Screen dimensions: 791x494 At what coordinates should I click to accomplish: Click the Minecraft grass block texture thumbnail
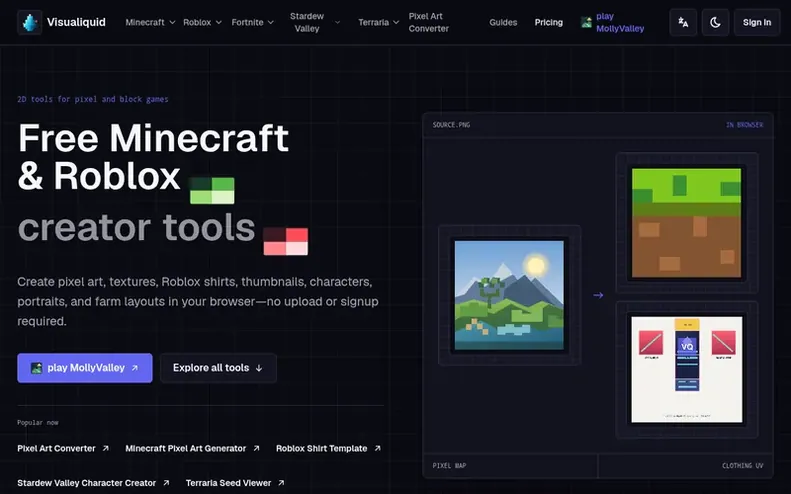coord(687,223)
